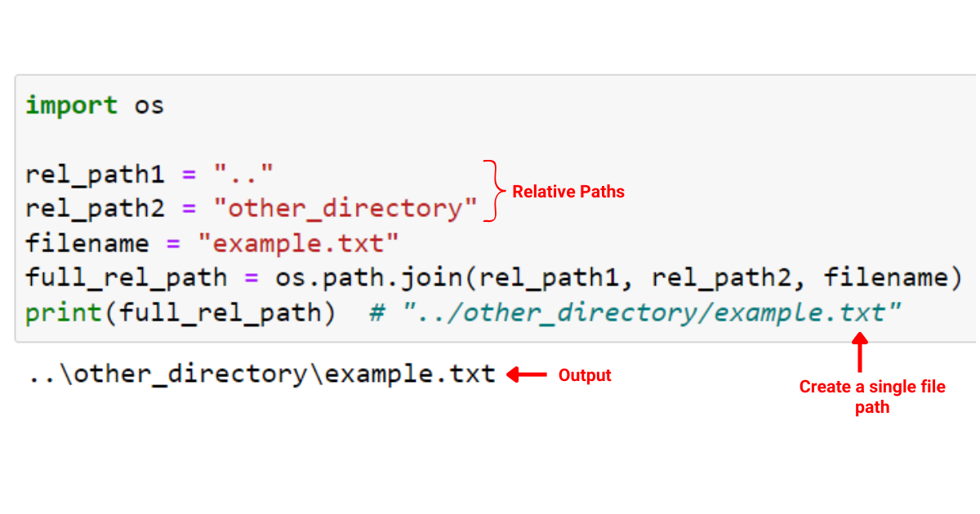Viewport: 980px width, 514px height.
Task: Click the 'Output' annotation label
Action: [585, 375]
